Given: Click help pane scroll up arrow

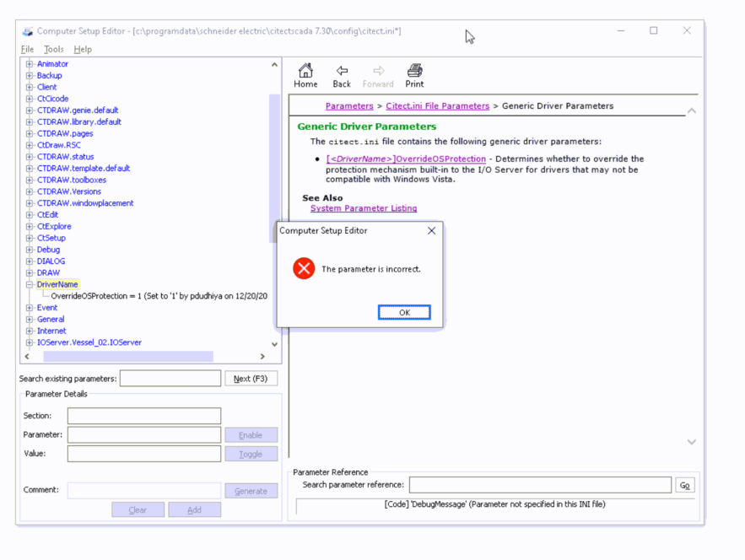Looking at the screenshot, I should click(692, 110).
